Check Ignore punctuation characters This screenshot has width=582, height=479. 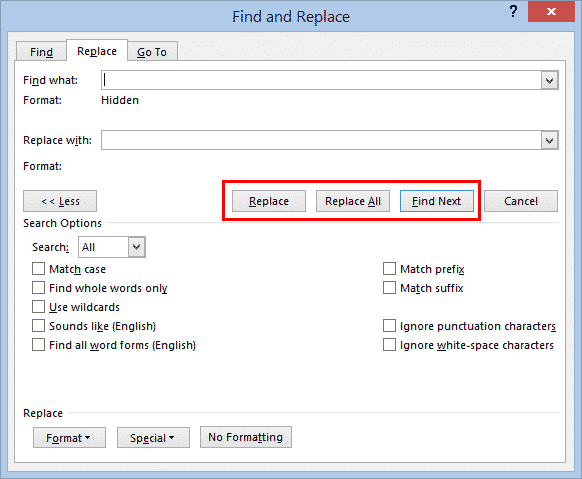pos(389,326)
